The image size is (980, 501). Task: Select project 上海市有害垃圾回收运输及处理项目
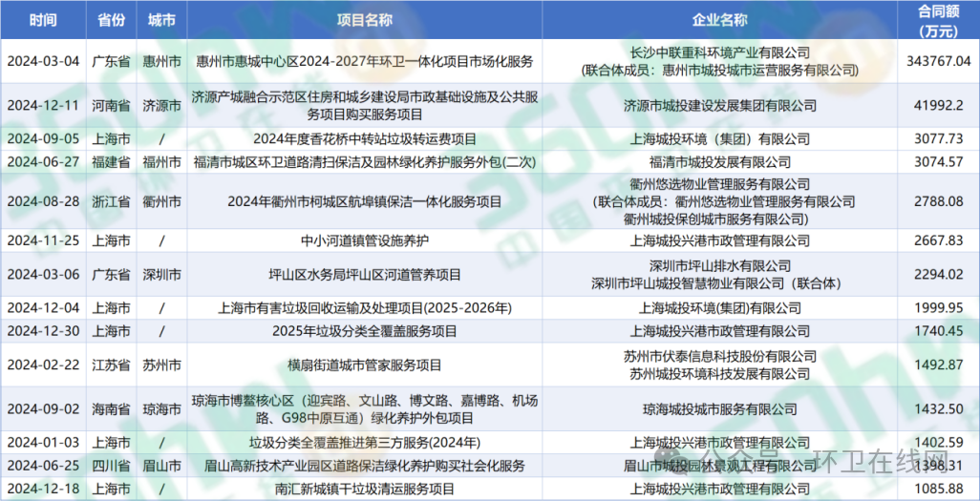coord(364,307)
